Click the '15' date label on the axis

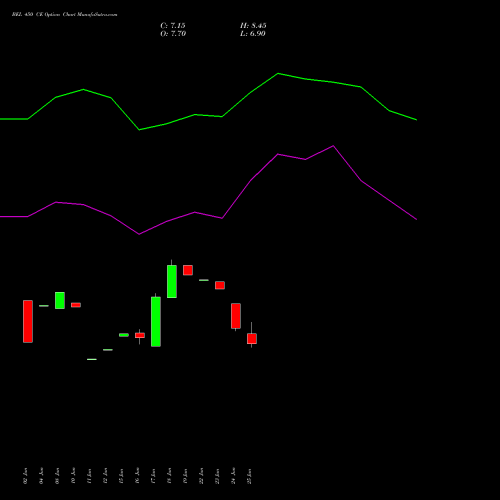[121, 476]
